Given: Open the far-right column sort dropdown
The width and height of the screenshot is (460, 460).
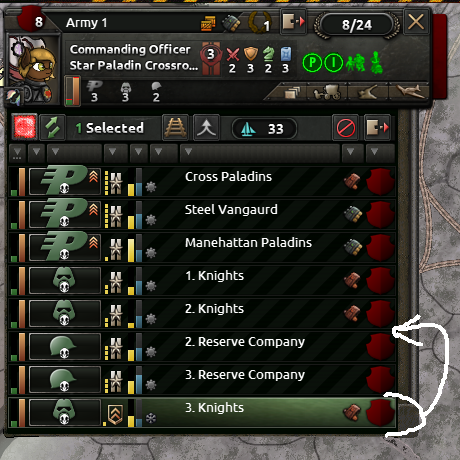Looking at the screenshot, I should point(374,152).
